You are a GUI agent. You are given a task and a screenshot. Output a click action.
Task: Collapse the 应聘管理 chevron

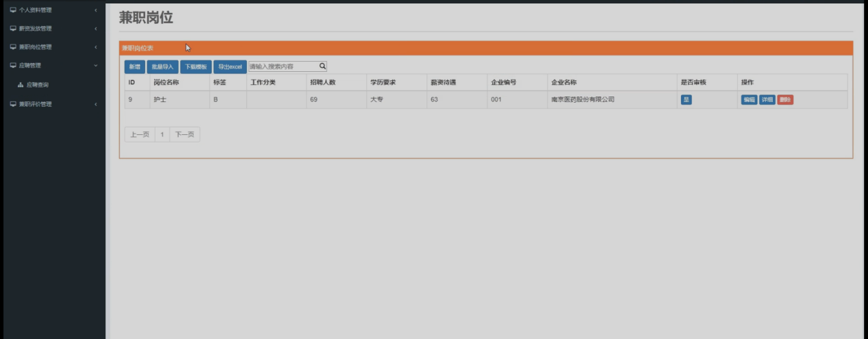point(96,65)
